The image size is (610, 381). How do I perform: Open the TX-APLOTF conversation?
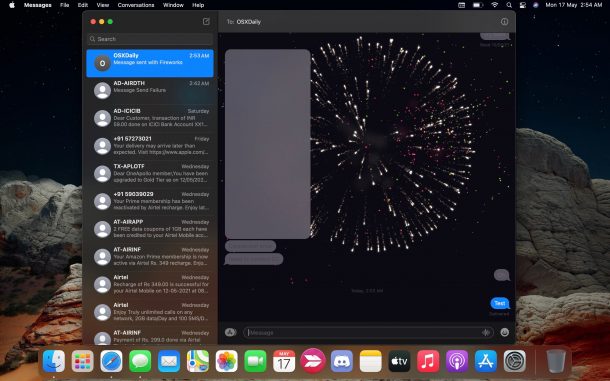click(x=150, y=173)
